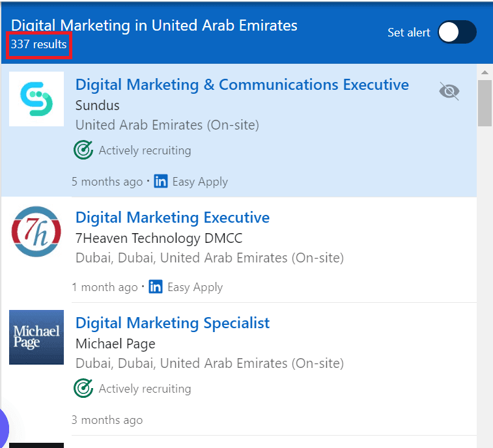The image size is (493, 448).
Task: Open Digital Marketing & Communications Executive job
Action: [x=242, y=85]
